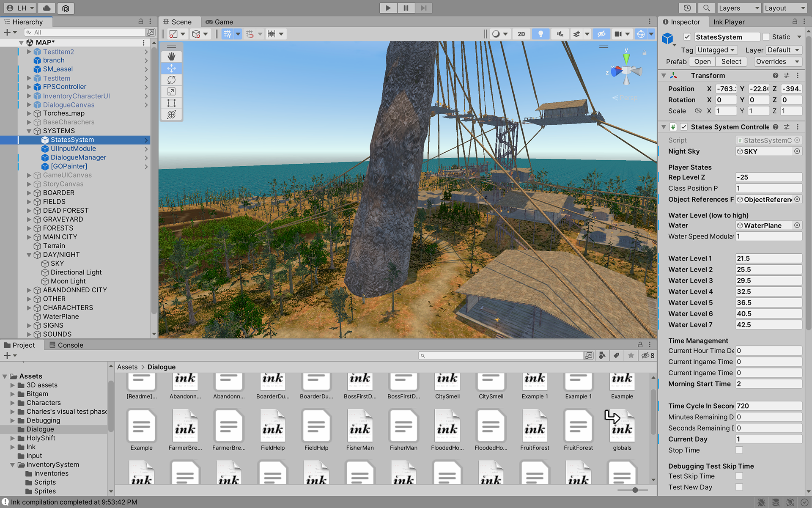Enable the Static checkbox
This screenshot has height=508, width=812.
tap(766, 37)
